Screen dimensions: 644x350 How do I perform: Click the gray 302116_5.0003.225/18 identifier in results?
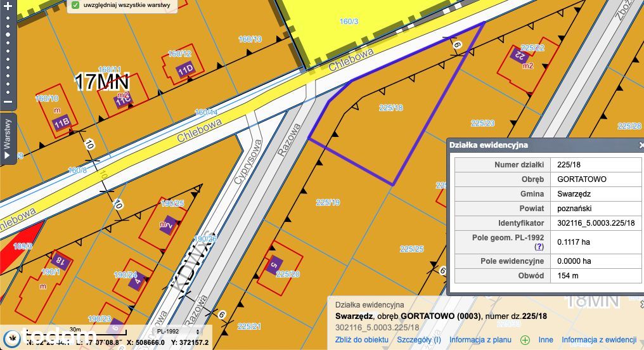377,327
